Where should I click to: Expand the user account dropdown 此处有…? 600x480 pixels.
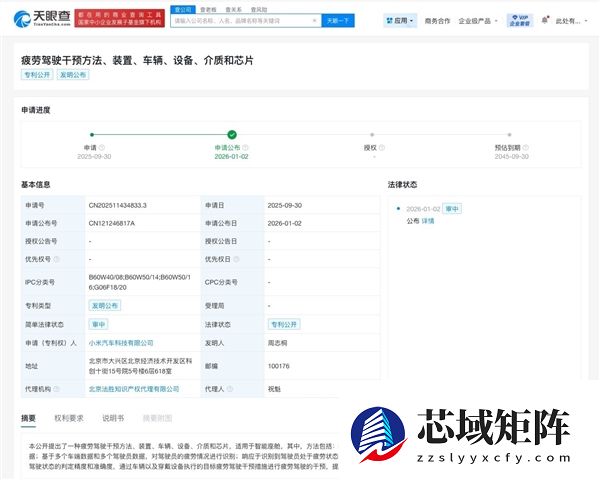[571, 21]
